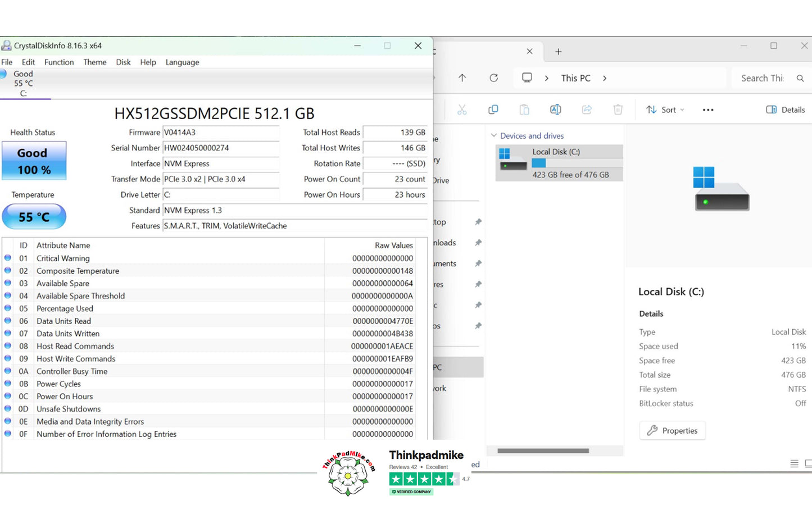
Task: Add a new File Explorer tab
Action: coord(558,52)
